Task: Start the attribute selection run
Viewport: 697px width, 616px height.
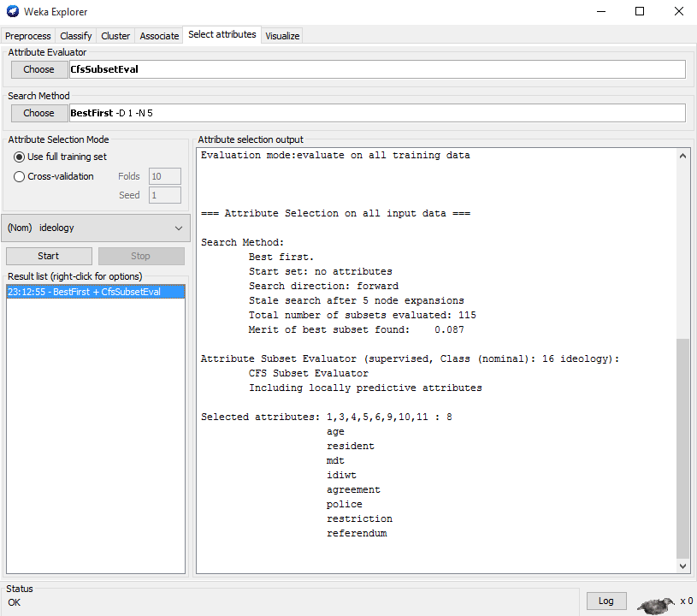Action: (49, 256)
